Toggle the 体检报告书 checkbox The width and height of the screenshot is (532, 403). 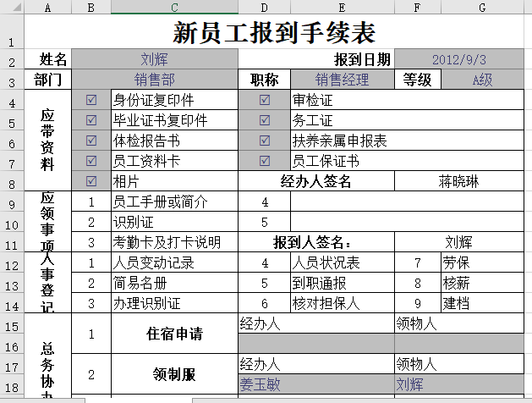click(91, 140)
